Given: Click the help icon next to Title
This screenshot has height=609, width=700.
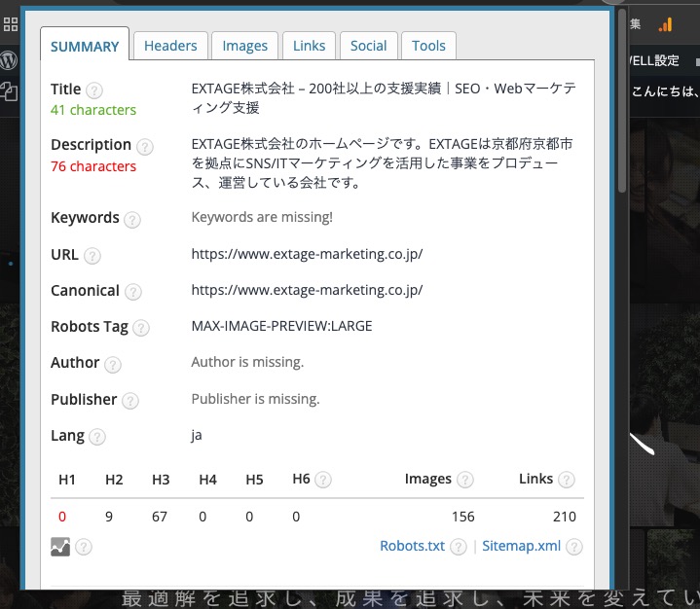Looking at the screenshot, I should coord(94,90).
